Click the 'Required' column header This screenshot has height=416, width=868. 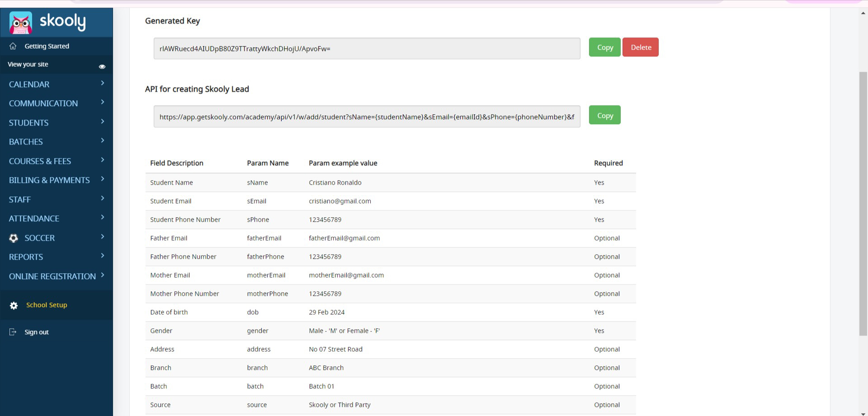[x=608, y=163]
